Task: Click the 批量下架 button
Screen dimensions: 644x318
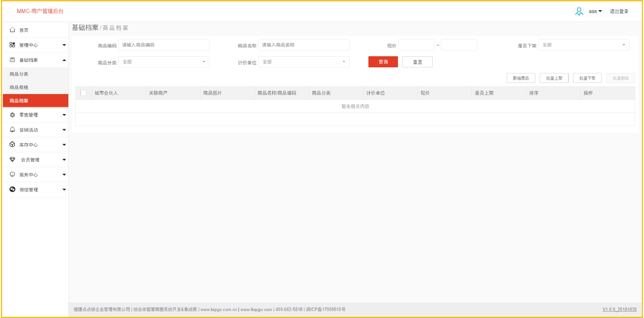Action: [587, 78]
